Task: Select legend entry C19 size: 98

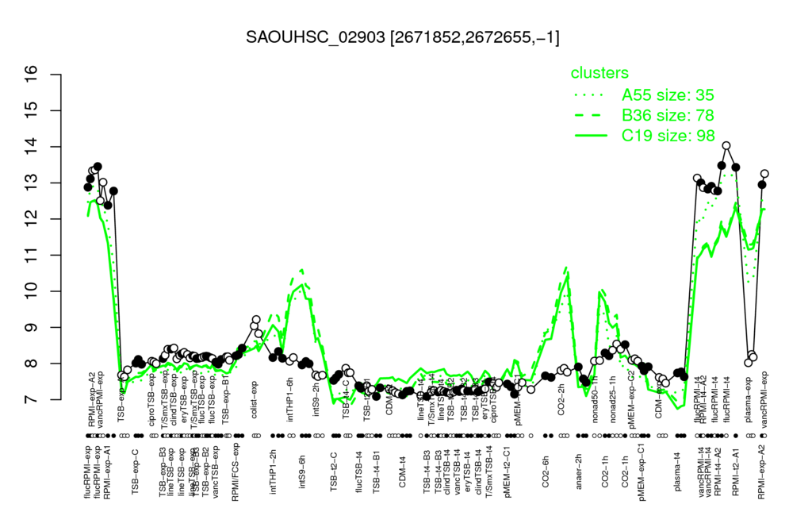Action: [668, 135]
